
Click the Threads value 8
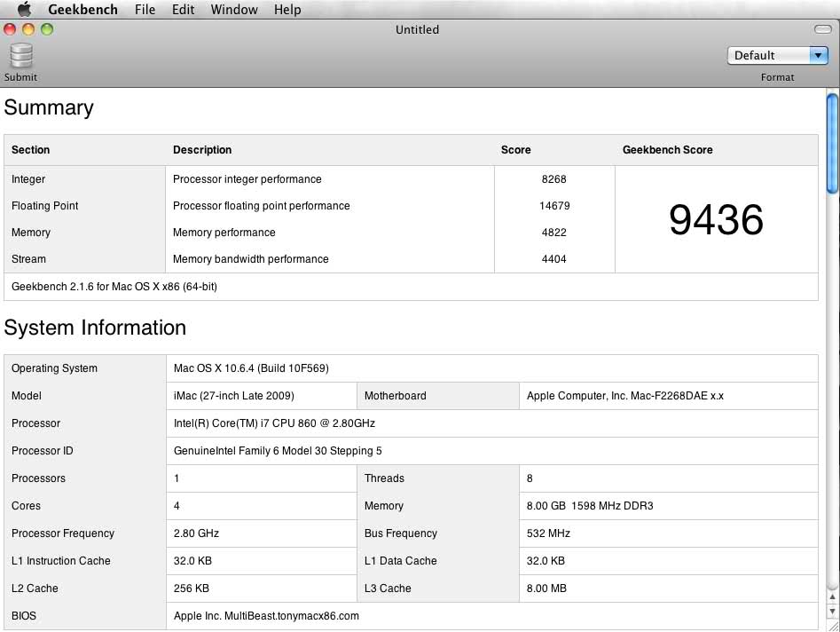coord(530,478)
